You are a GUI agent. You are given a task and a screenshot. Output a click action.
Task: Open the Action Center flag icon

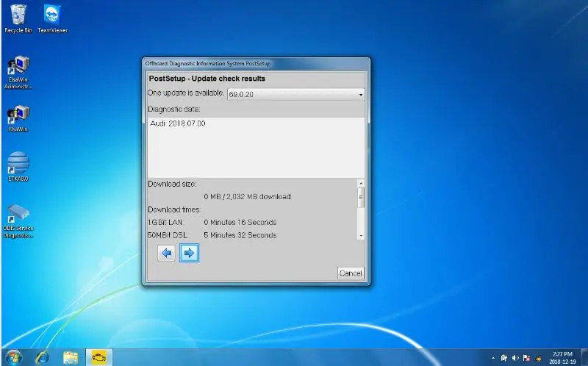click(526, 358)
